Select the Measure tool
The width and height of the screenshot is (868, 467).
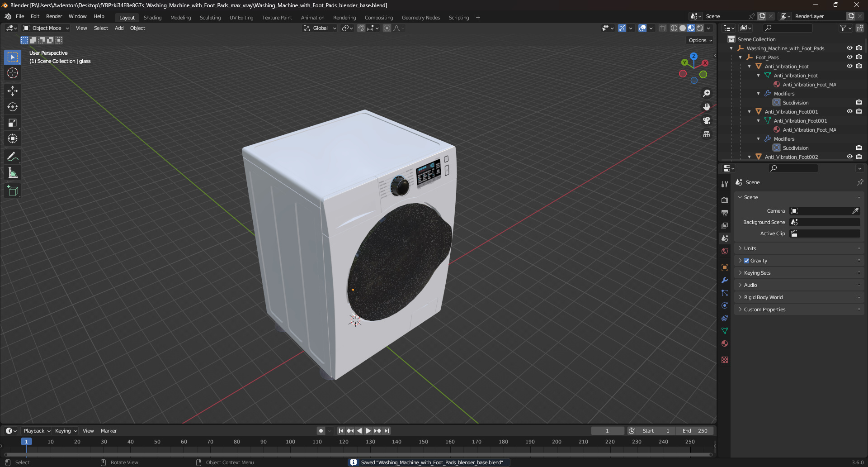tap(13, 173)
